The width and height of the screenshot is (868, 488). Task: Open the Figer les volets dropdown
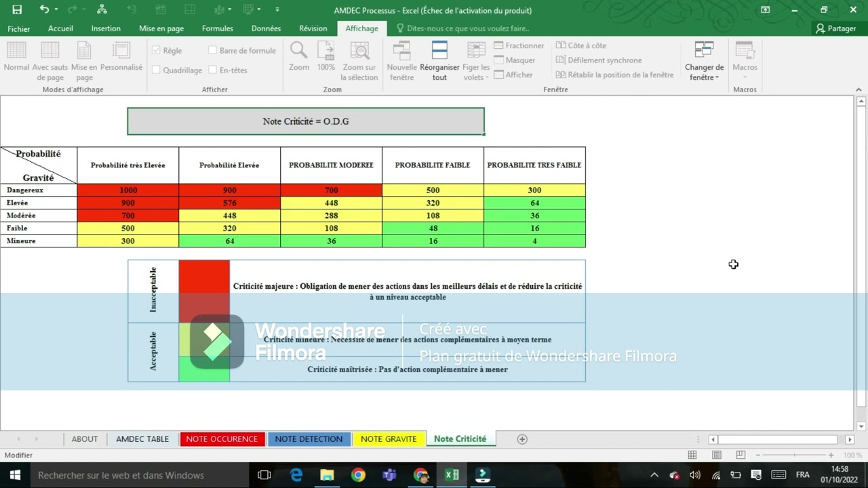click(476, 61)
